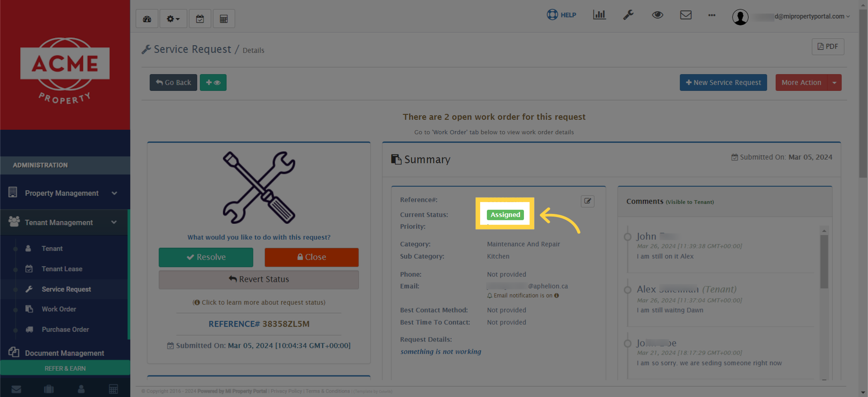Click email notification info icon

pyautogui.click(x=557, y=296)
